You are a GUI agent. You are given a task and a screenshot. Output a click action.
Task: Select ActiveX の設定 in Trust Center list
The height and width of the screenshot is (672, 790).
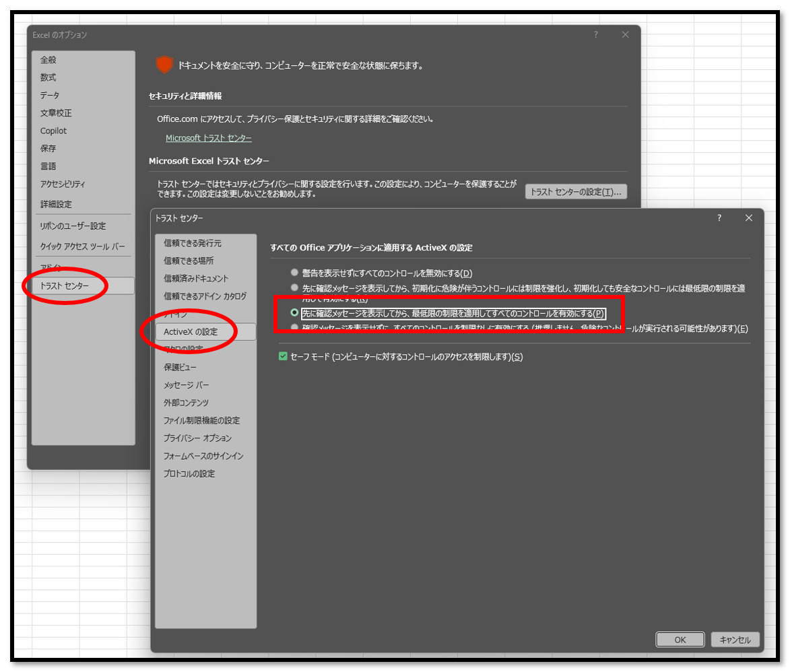[x=205, y=331]
